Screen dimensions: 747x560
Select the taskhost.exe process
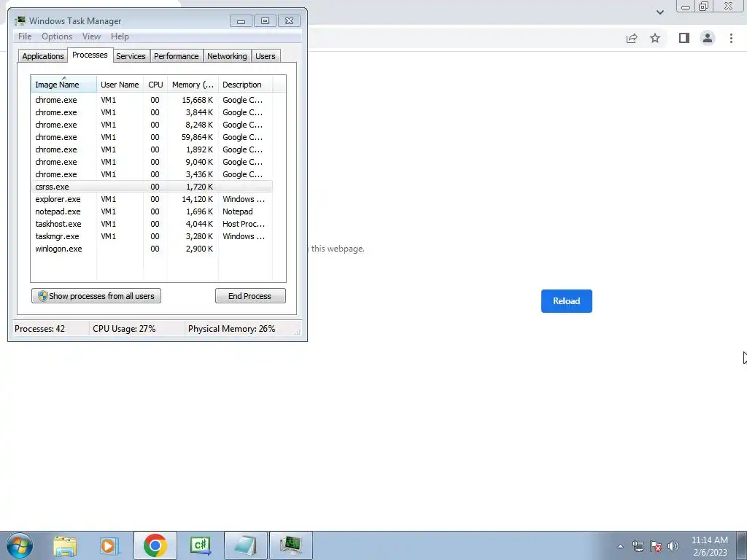[152, 224]
